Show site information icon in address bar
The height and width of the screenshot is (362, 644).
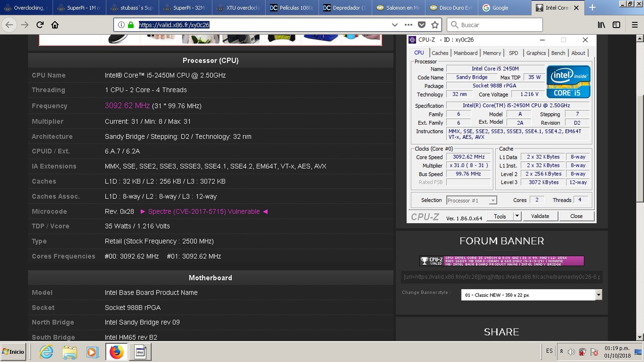[121, 25]
